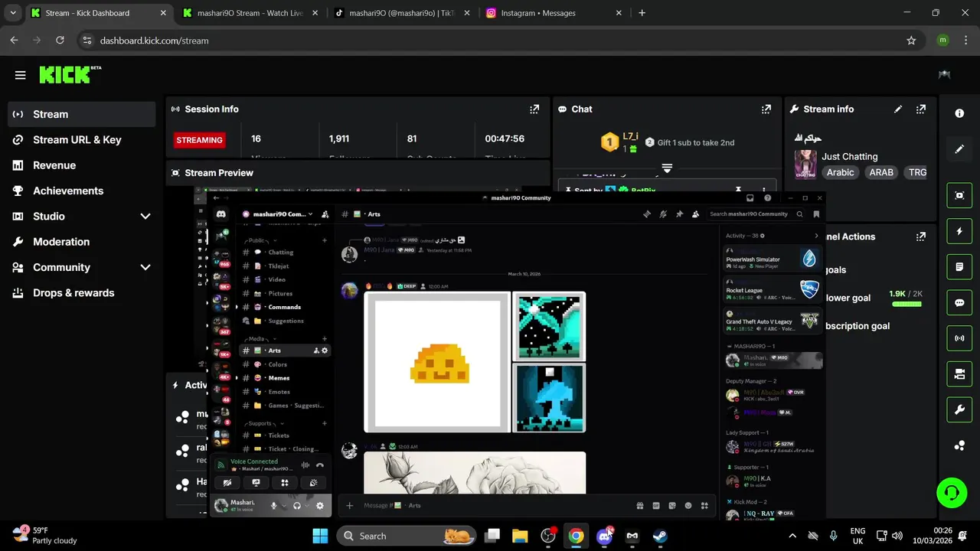Pop out the Chat panel

pyautogui.click(x=766, y=109)
